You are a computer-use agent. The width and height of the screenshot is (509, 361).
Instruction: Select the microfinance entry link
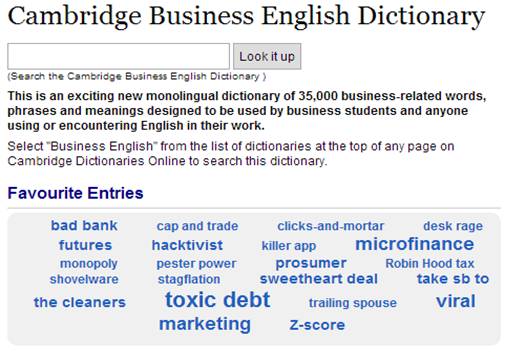click(x=415, y=244)
